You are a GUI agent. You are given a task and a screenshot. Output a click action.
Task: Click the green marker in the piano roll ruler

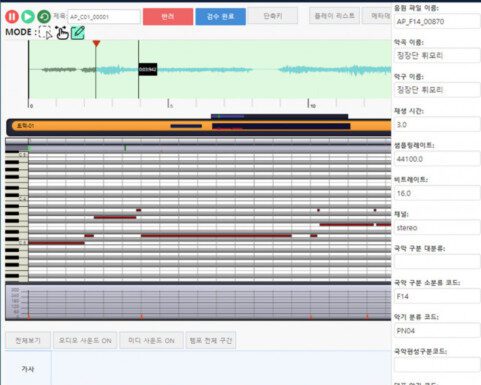(x=125, y=148)
